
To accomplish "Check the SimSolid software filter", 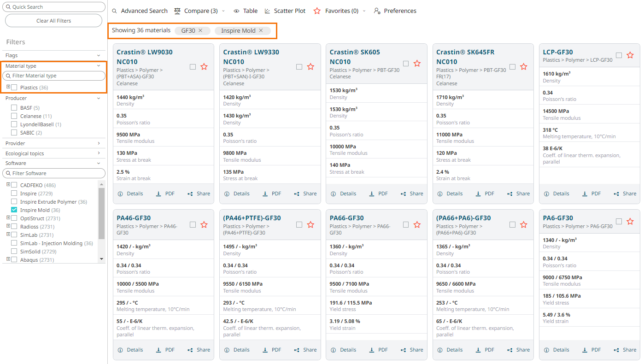I will (14, 252).
